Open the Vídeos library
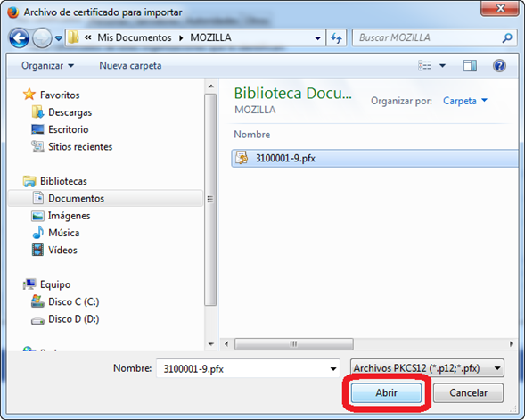525x420 pixels. click(x=62, y=251)
